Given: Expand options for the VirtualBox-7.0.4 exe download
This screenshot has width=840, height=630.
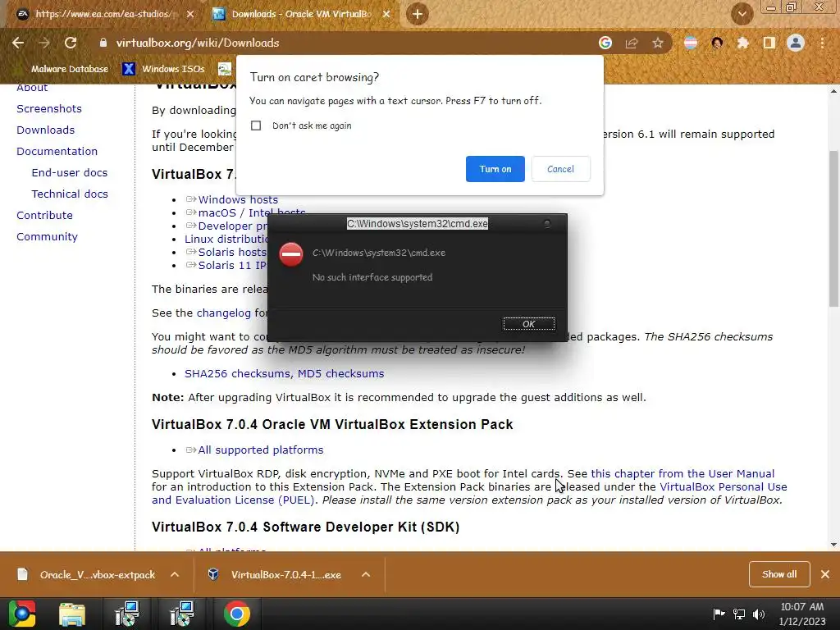Looking at the screenshot, I should pos(366,574).
